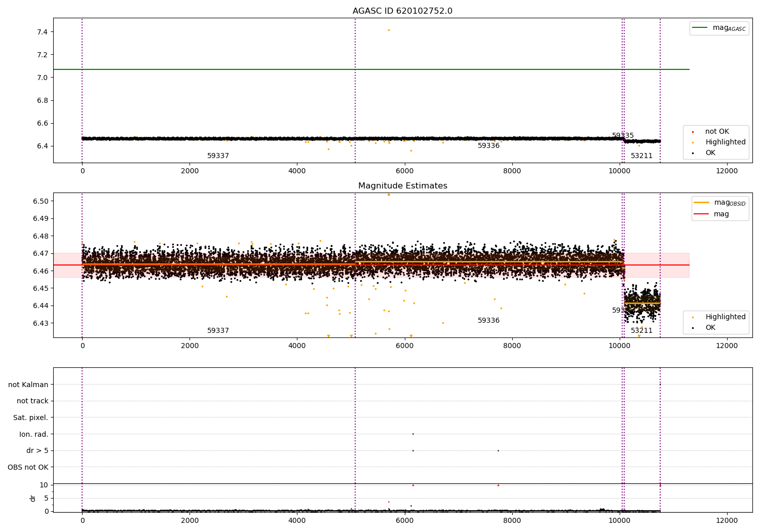Select the green mag AGASC legend line sample

click(700, 28)
